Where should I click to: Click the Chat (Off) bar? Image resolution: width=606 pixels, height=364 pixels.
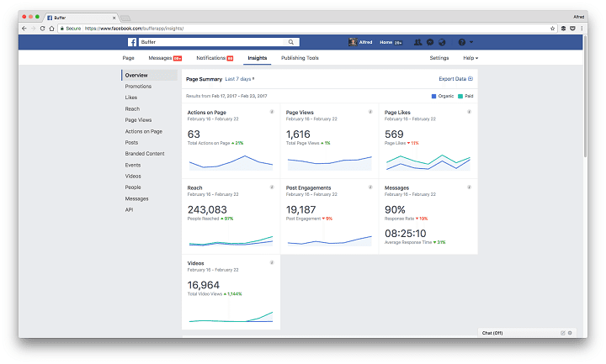tap(527, 333)
